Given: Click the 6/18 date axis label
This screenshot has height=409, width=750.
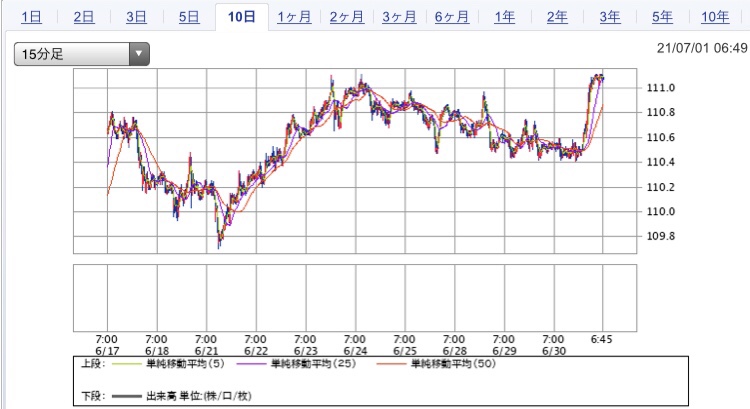Looking at the screenshot, I should pyautogui.click(x=157, y=351).
